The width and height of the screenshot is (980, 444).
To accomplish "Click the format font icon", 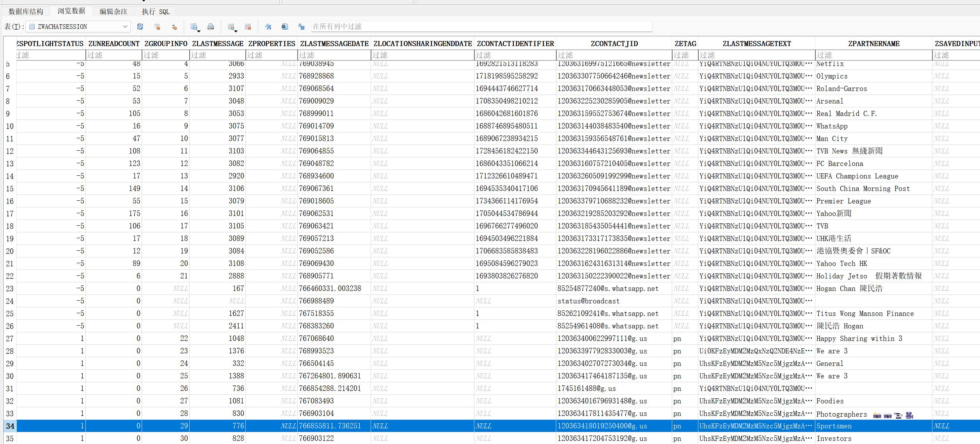I will pyautogui.click(x=268, y=27).
